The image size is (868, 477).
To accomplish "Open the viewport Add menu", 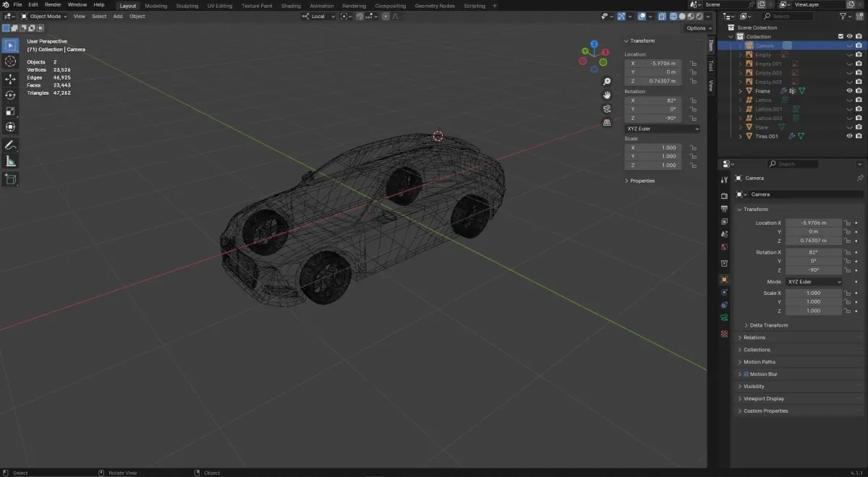I will coord(117,16).
